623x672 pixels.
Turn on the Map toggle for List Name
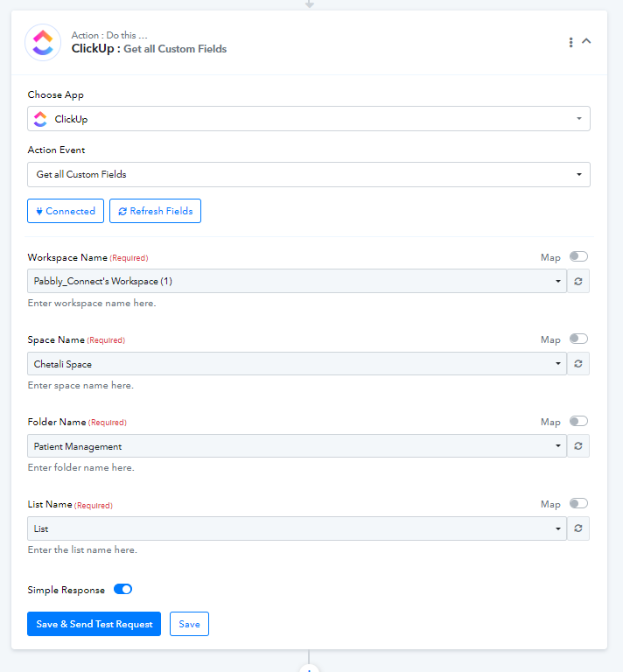[578, 503]
